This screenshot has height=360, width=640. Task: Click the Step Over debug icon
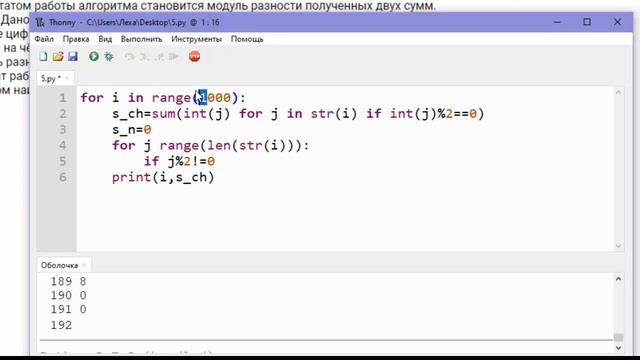pos(130,56)
